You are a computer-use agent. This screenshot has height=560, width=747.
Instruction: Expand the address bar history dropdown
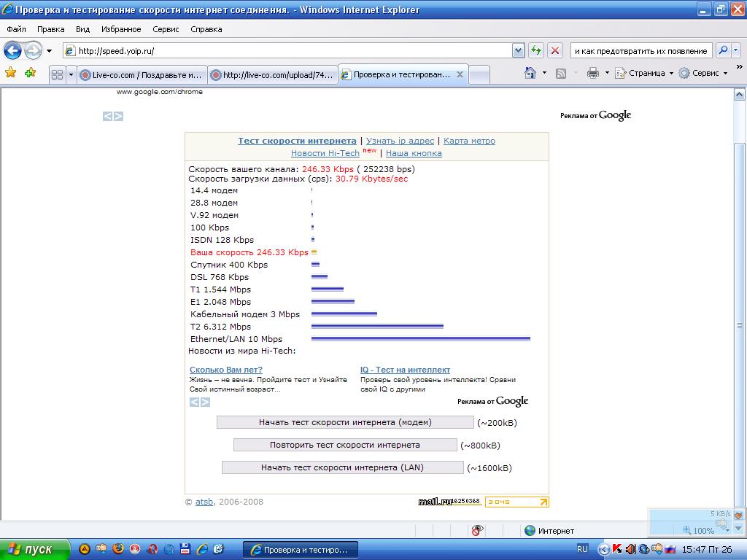click(518, 50)
